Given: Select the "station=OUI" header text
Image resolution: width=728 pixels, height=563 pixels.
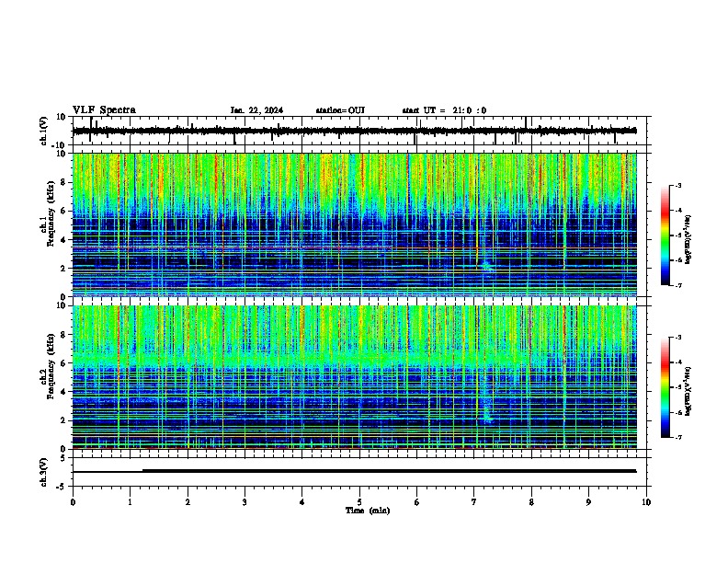Looking at the screenshot, I should pyautogui.click(x=340, y=110).
